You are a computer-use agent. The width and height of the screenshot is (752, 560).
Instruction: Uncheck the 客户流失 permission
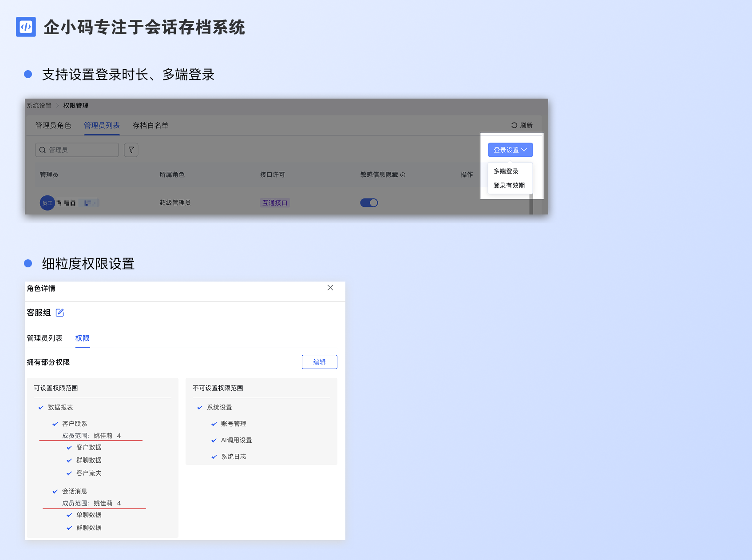point(69,473)
